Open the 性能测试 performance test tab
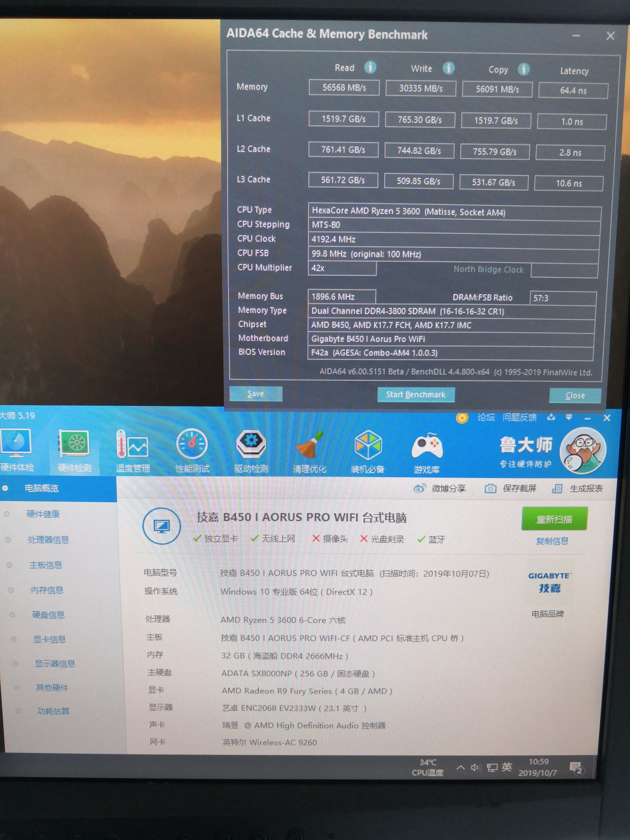Screen dimensions: 630x840 pyautogui.click(x=192, y=452)
